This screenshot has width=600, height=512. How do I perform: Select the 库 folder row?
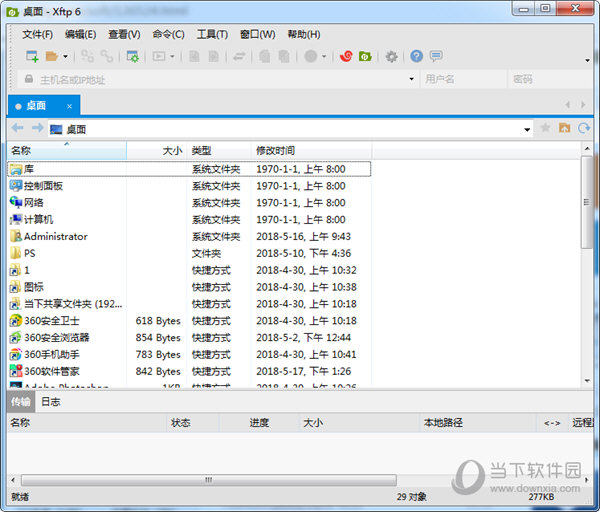[189, 169]
